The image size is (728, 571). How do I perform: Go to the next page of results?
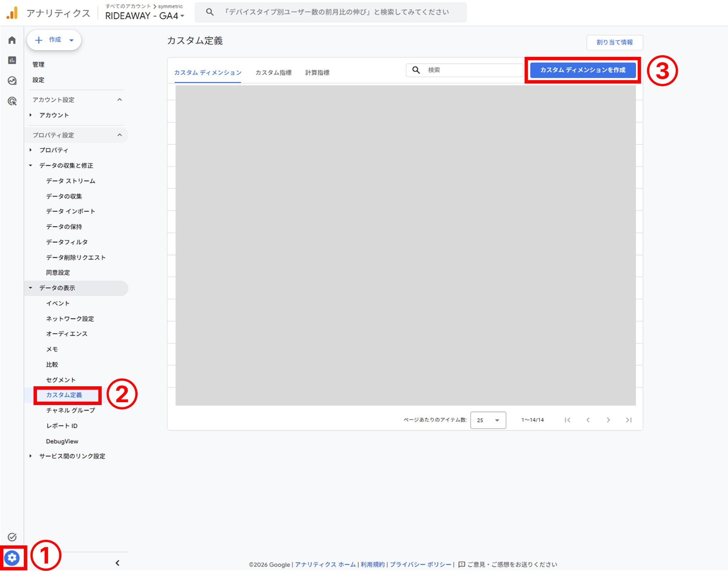pos(608,420)
